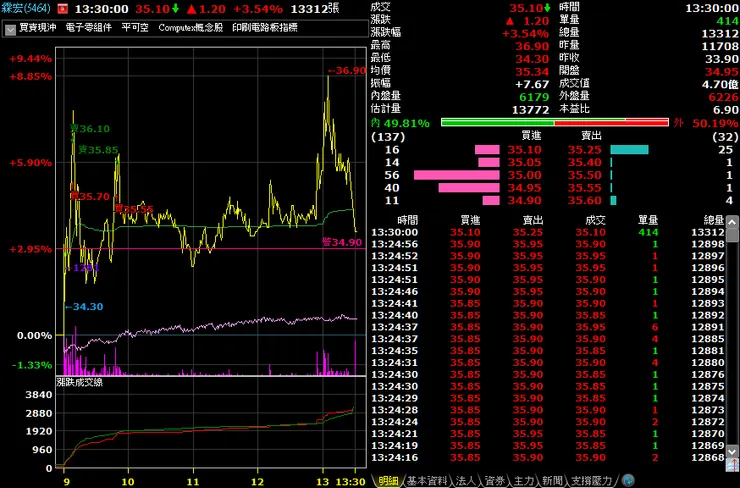Screen dimensions: 740x488
Task: Click the tick list scroll up arrow
Action: [732, 222]
